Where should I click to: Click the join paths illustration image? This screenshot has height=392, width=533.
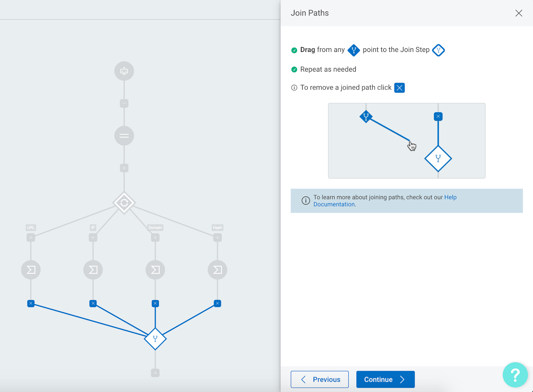tap(406, 141)
